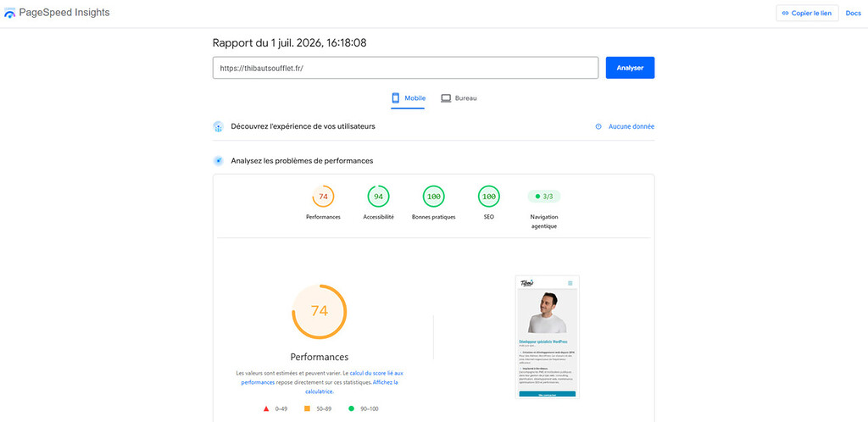Switch to the Bureau tab
Viewport: 868px width, 422px height.
[459, 98]
